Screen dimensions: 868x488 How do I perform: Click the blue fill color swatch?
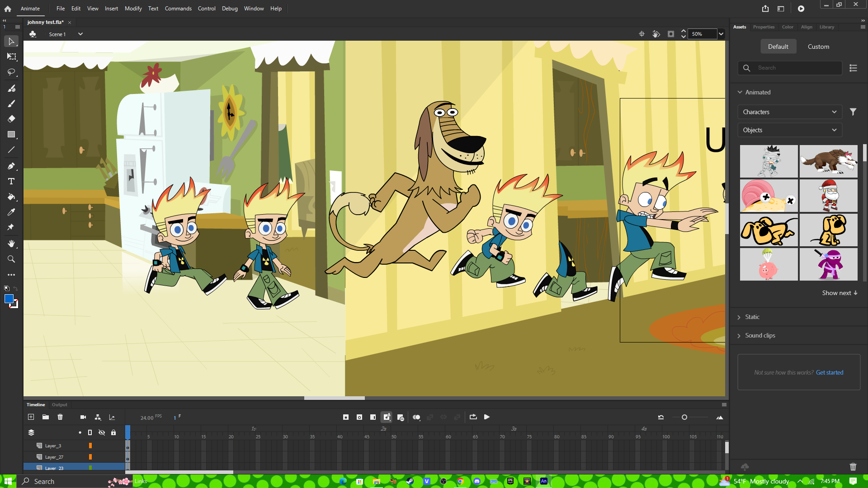coord(9,299)
